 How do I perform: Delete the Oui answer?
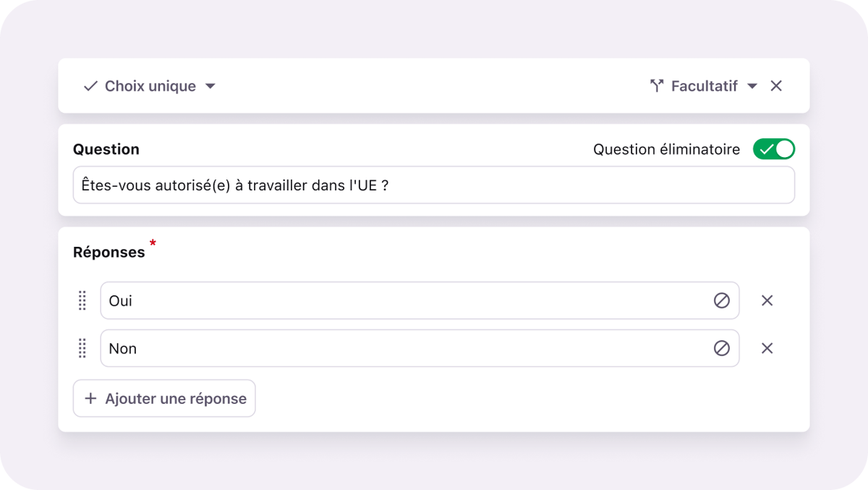(767, 300)
